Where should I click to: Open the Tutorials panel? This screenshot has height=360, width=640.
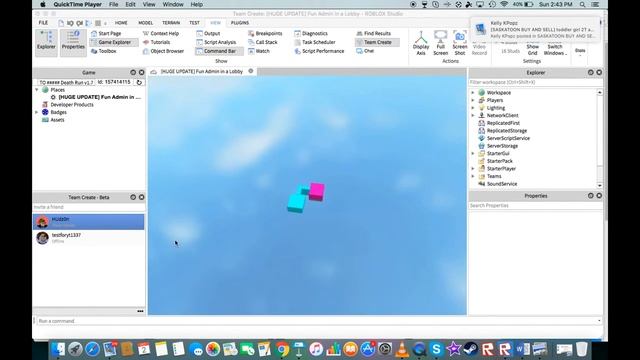(156, 42)
